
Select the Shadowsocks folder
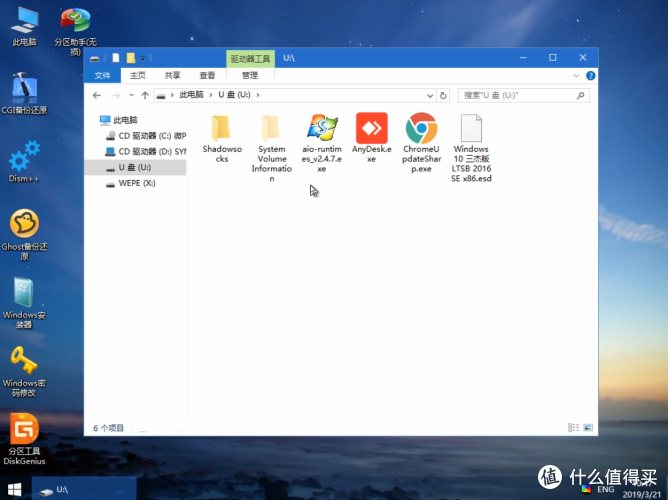click(x=221, y=128)
